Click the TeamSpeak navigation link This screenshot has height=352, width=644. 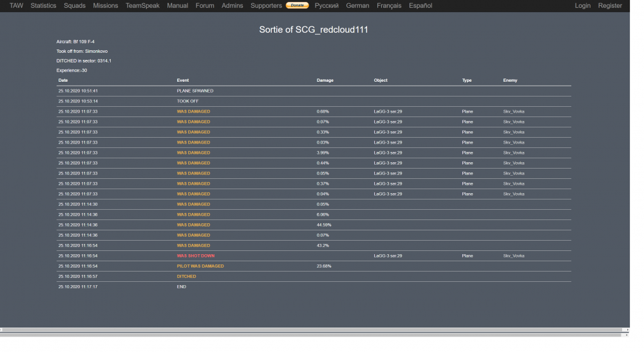142,6
